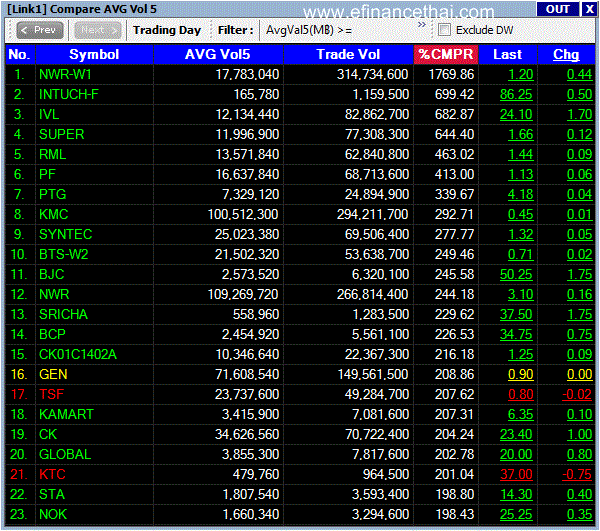Click last price 24.10 for IVL
The height and width of the screenshot is (531, 600).
click(x=516, y=114)
